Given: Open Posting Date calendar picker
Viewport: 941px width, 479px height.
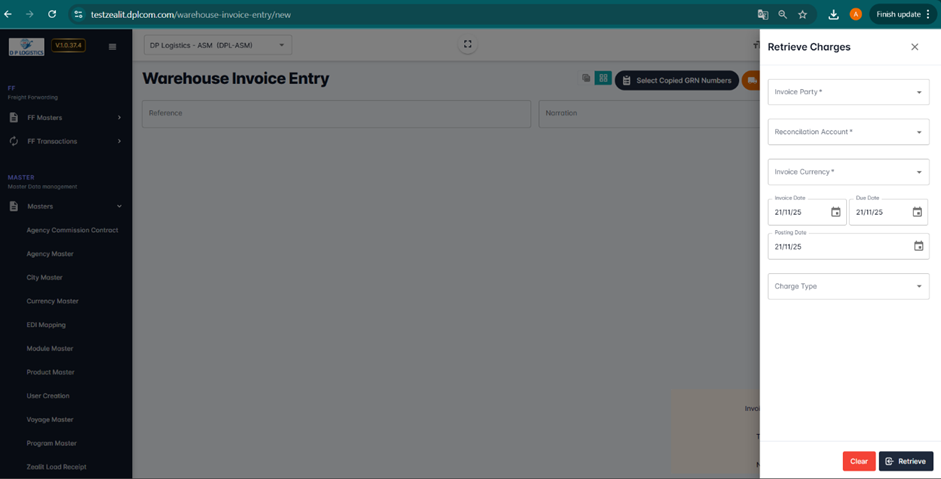Looking at the screenshot, I should pyautogui.click(x=918, y=246).
